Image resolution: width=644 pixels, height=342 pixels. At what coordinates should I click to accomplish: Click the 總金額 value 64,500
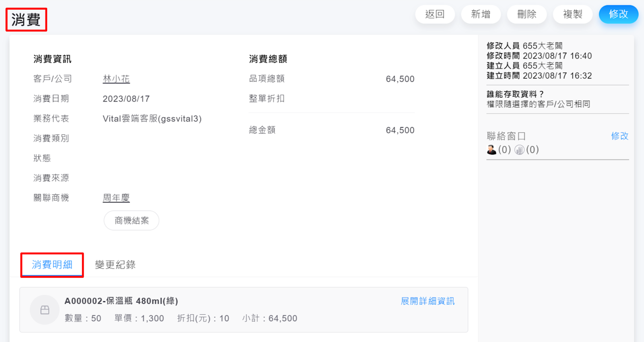[400, 130]
